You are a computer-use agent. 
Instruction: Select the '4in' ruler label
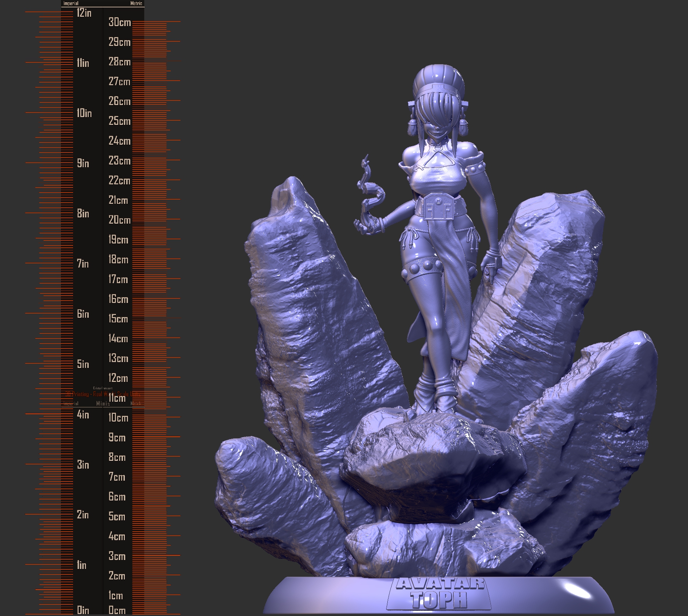tap(83, 415)
